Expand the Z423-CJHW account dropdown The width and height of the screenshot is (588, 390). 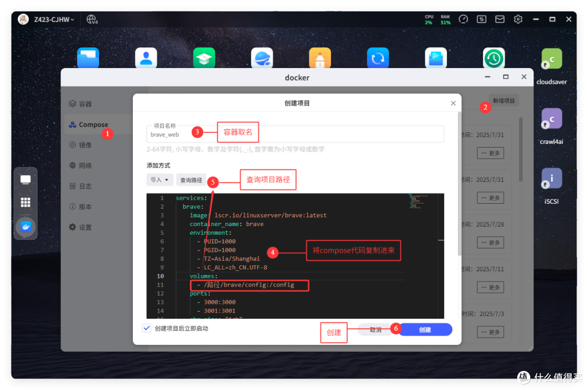(54, 20)
